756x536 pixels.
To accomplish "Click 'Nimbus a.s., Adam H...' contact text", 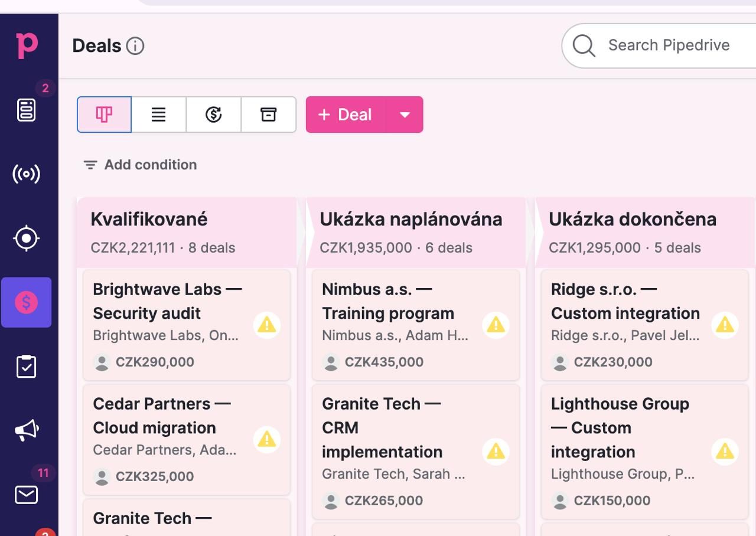I will coord(395,335).
